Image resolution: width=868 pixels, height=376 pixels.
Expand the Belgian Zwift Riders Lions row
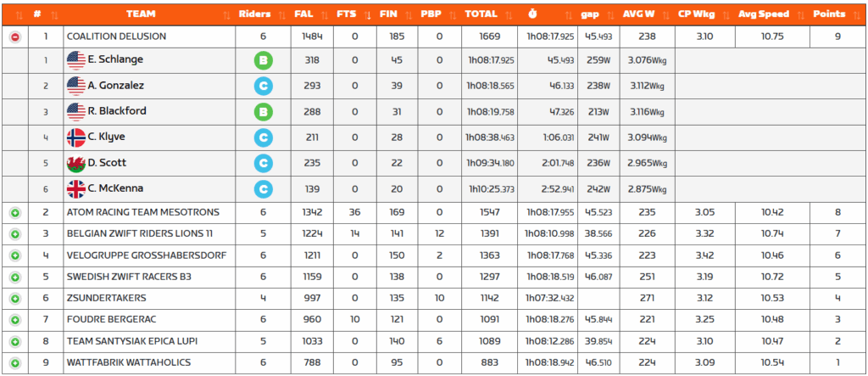tap(14, 233)
